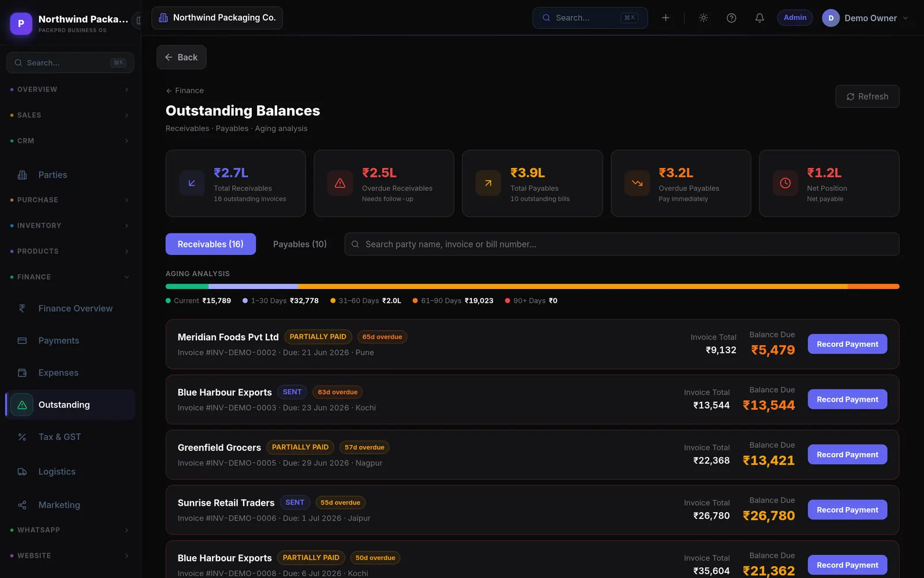Expand the CRM sidebar section
Screen dimensions: 924x578
70,141
